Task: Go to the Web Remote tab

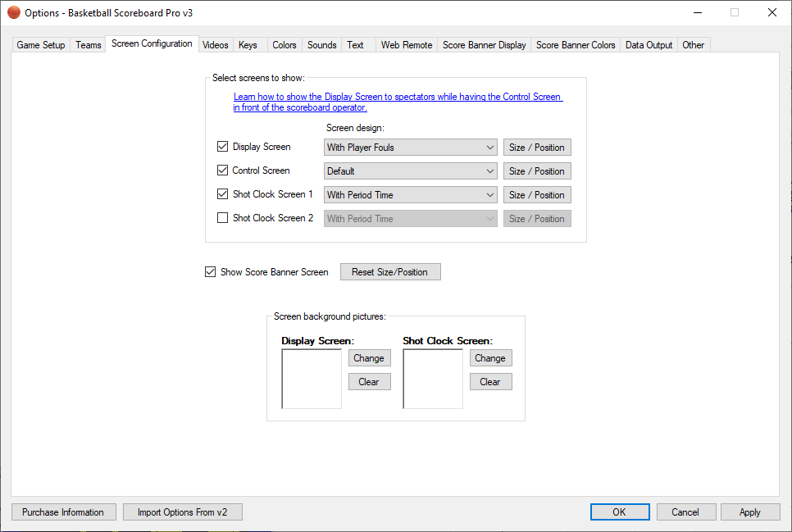Action: coord(406,45)
